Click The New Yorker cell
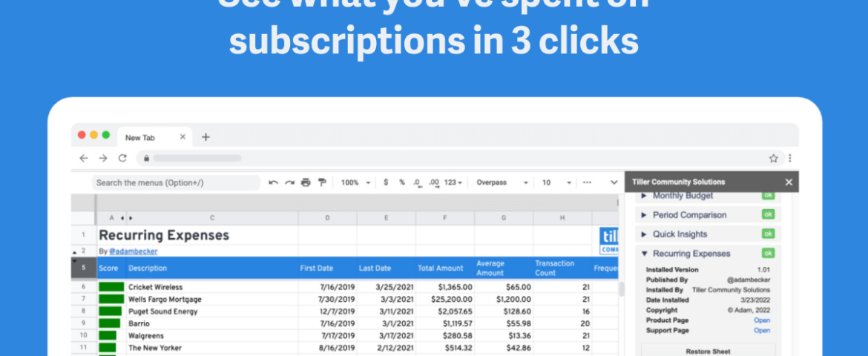Viewport: 868px width, 356px height. pos(212,348)
